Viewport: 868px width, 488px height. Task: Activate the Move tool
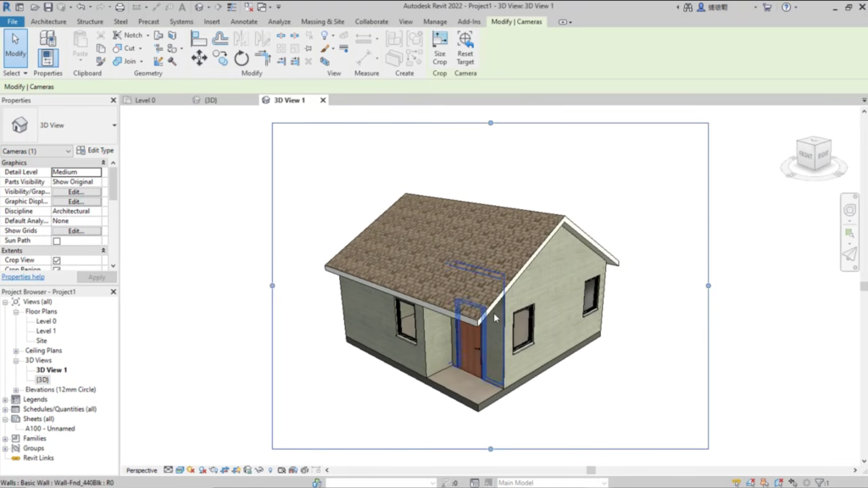pyautogui.click(x=198, y=58)
